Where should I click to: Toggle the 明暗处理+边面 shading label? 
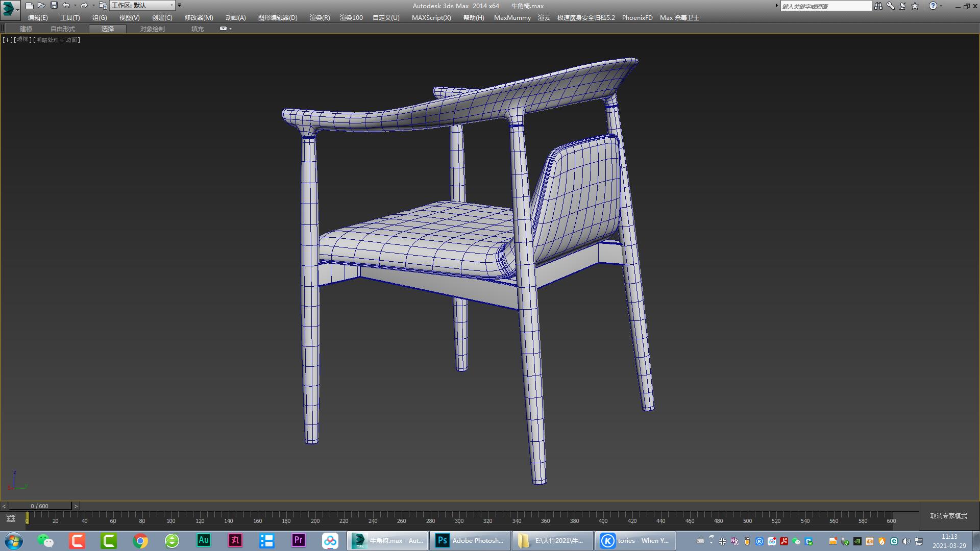pyautogui.click(x=56, y=39)
